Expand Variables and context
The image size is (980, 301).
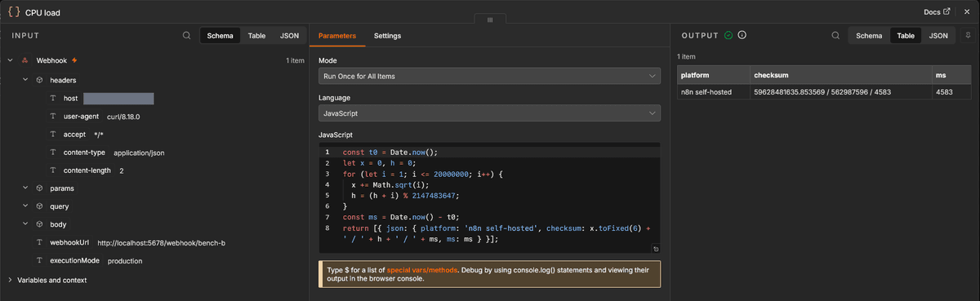(x=10, y=280)
